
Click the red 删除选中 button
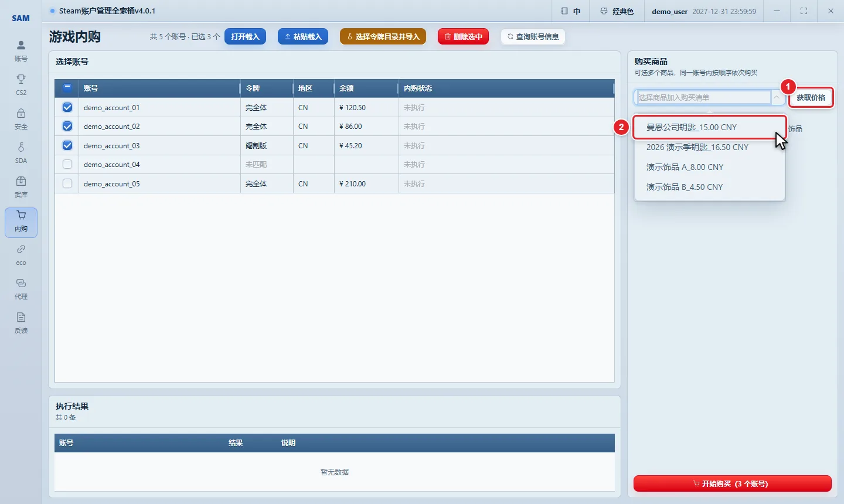(x=463, y=36)
